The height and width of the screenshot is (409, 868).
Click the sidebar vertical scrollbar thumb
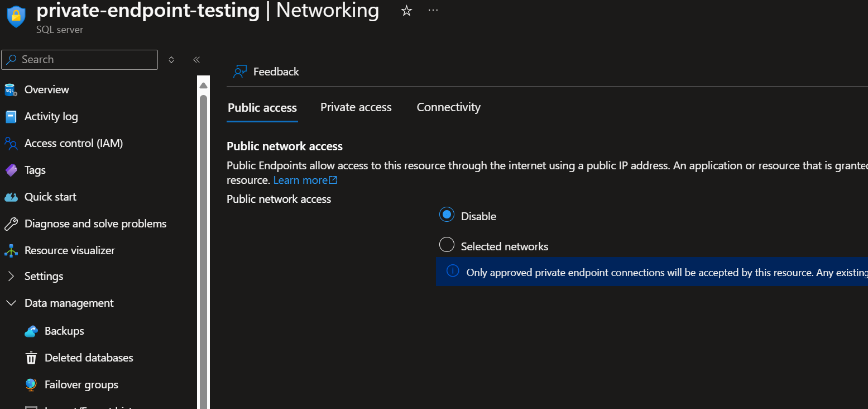[x=204, y=251]
